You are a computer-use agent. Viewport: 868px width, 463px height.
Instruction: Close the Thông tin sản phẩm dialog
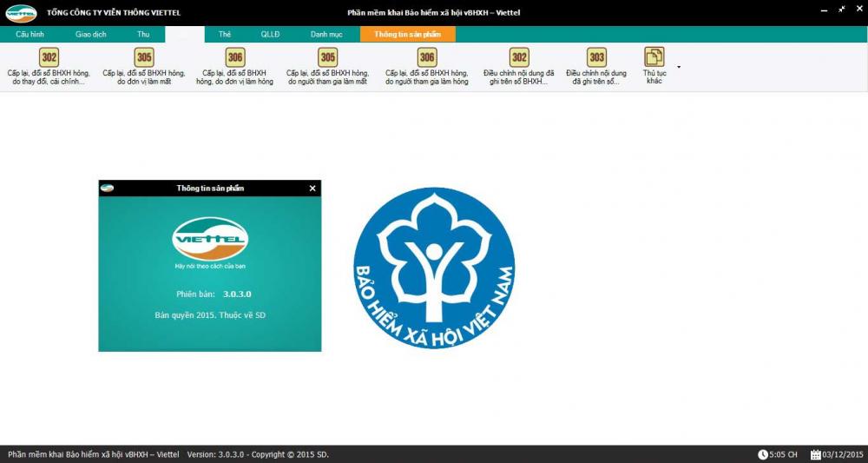[x=312, y=189]
